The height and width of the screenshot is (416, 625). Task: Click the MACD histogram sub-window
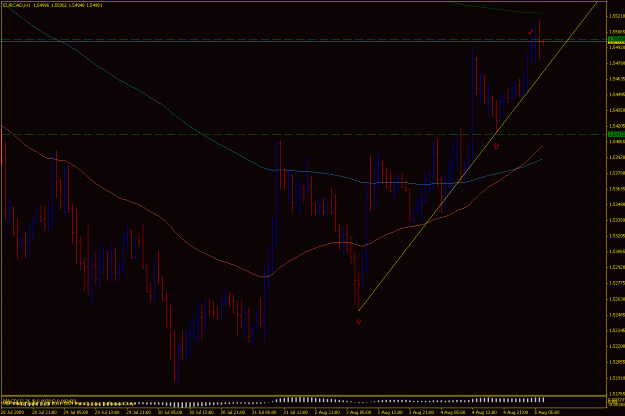pyautogui.click(x=304, y=402)
